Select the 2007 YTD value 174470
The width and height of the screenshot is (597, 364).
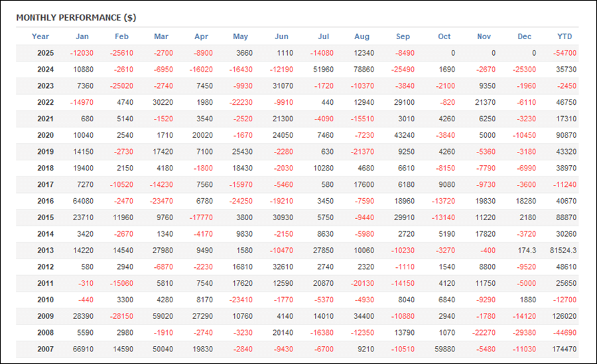point(563,349)
